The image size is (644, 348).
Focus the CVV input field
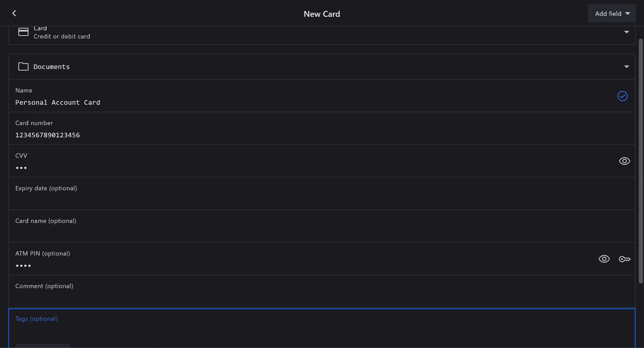point(305,168)
